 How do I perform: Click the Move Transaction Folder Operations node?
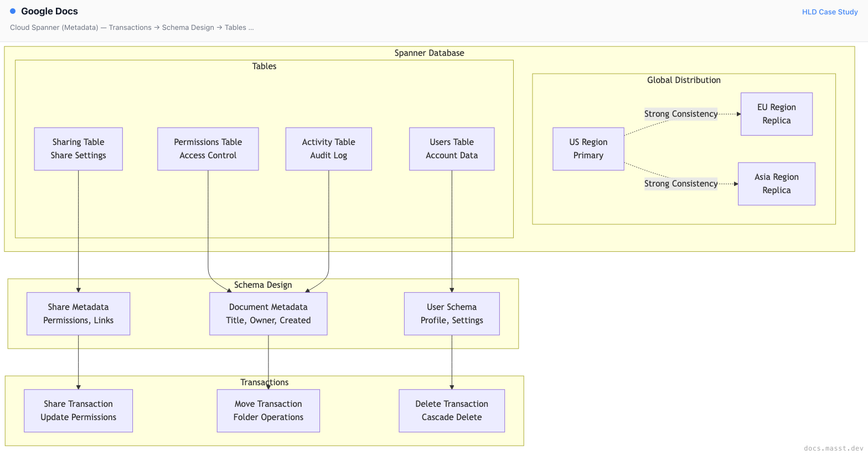(268, 411)
